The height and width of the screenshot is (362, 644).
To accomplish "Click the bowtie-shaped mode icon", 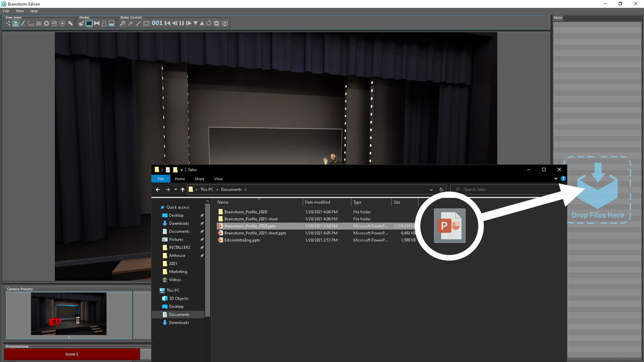I will point(97,23).
